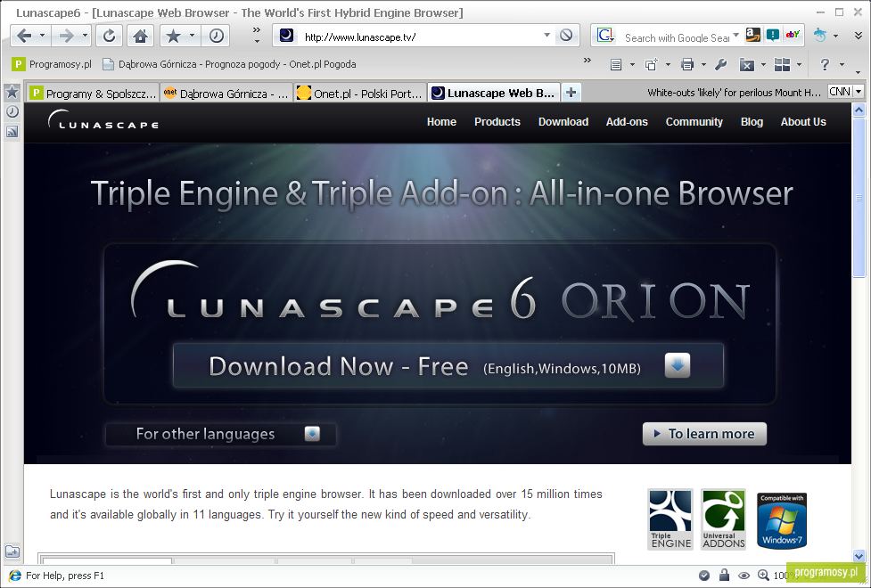Open the Blog link in site navigation
This screenshot has height=588, width=871.
tap(752, 121)
